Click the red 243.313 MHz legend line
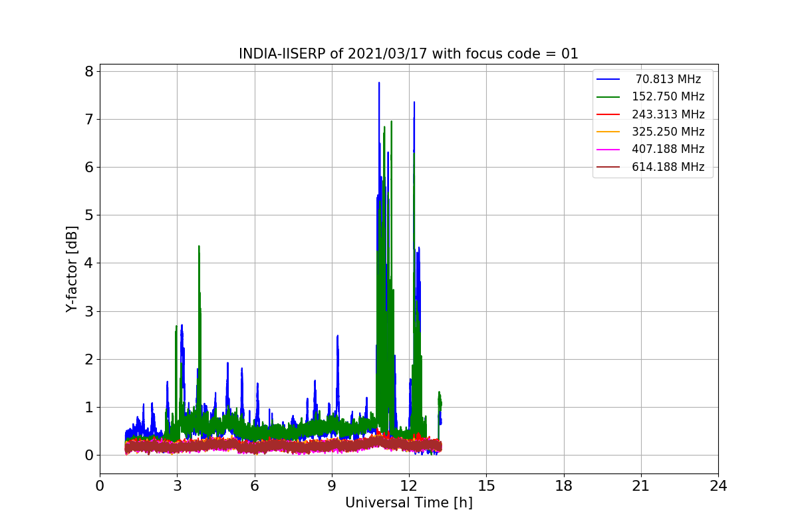 click(x=608, y=114)
